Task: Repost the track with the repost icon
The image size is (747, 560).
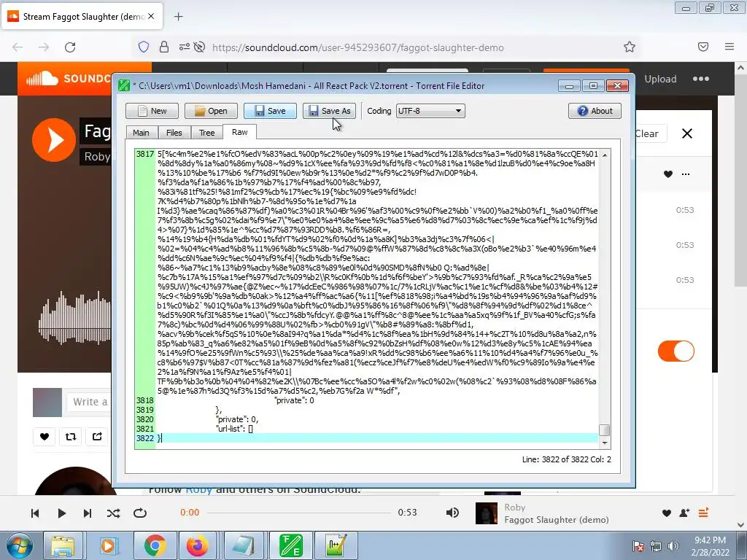Action: click(71, 436)
